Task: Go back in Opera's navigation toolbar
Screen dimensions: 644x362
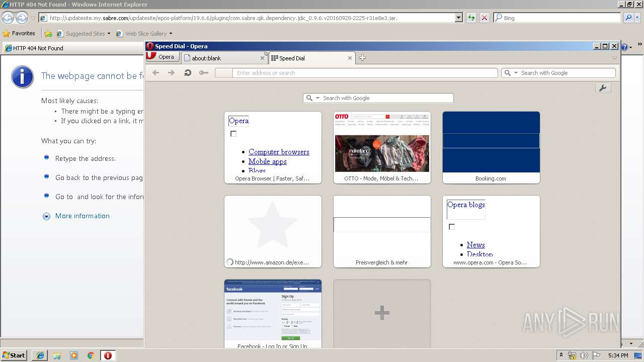Action: pos(156,73)
